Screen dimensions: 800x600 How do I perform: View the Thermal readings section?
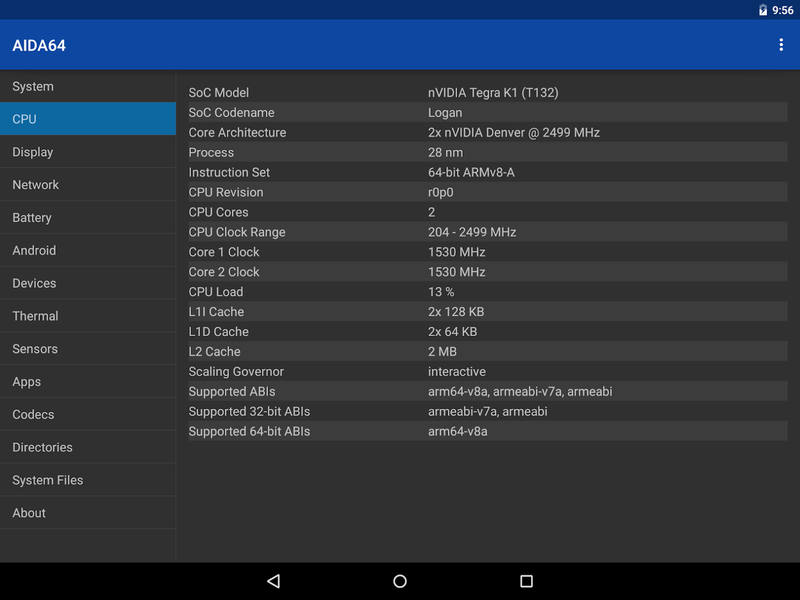tap(88, 316)
